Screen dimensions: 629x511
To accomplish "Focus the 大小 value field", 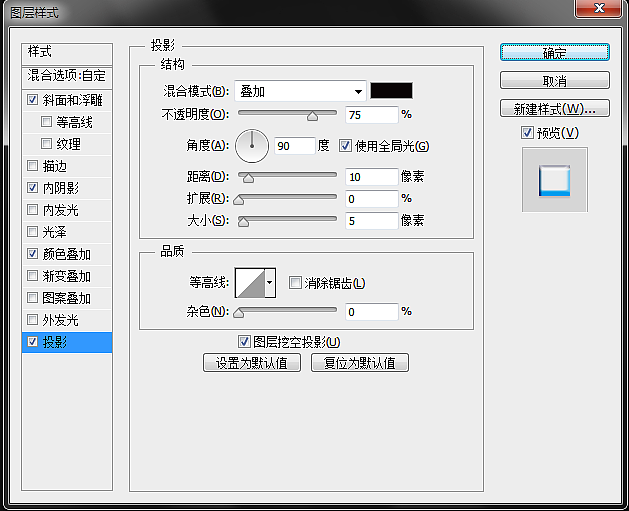I will pyautogui.click(x=371, y=221).
